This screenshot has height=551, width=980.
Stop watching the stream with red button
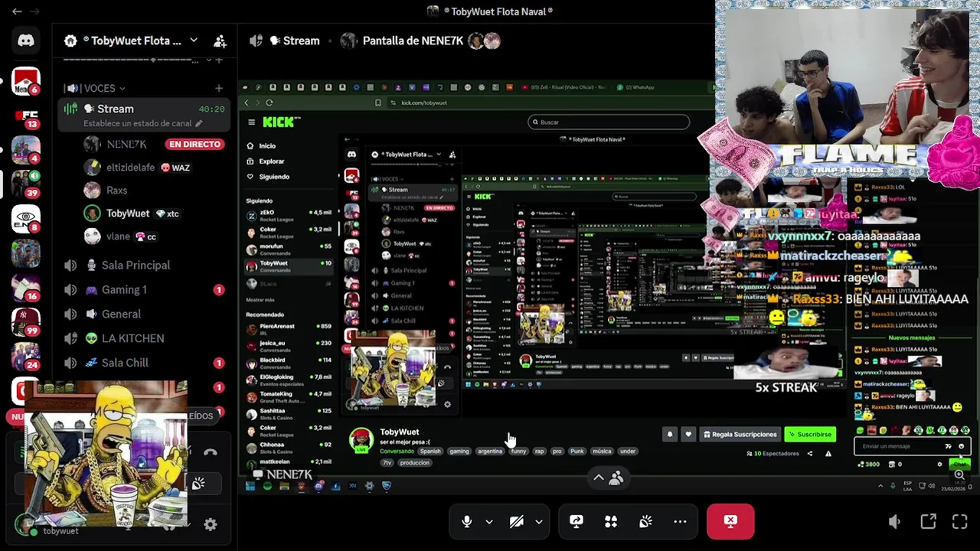point(730,521)
